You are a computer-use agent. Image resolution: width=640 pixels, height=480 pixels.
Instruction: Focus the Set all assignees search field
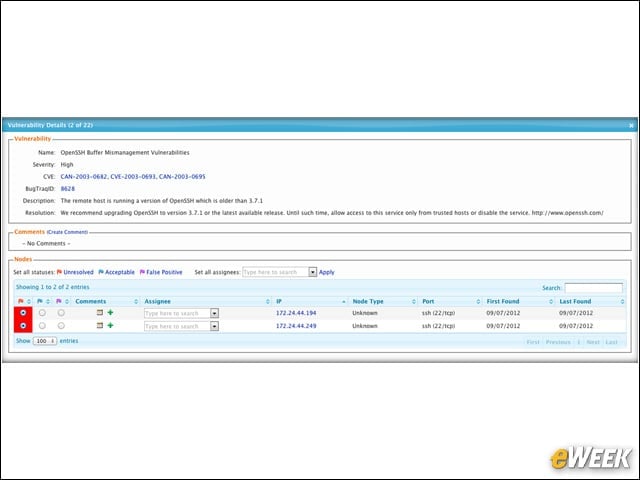(276, 272)
